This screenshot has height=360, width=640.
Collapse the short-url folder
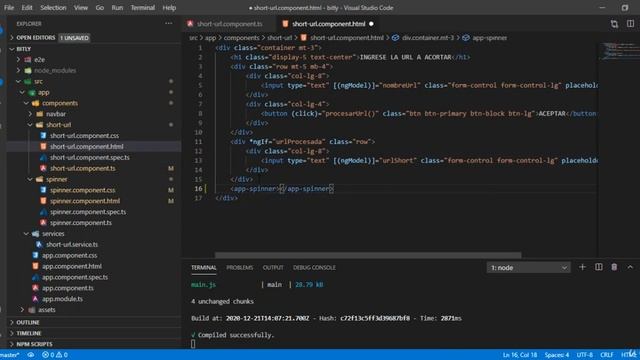pyautogui.click(x=58, y=125)
